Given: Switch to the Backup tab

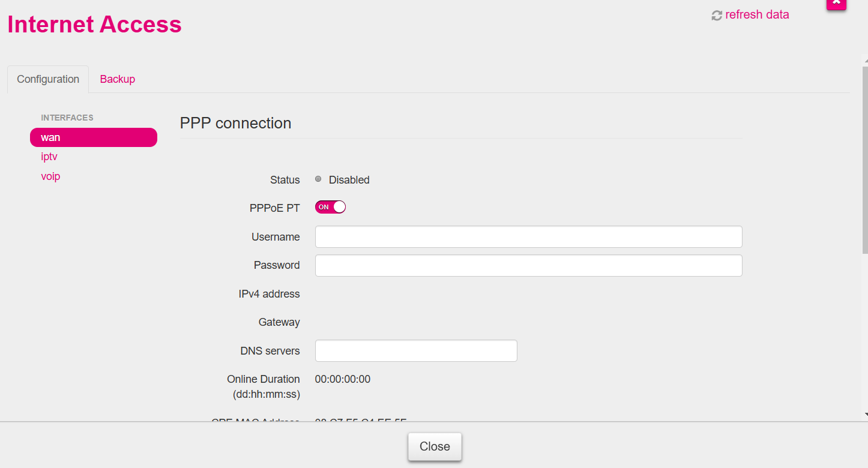Looking at the screenshot, I should pyautogui.click(x=118, y=79).
